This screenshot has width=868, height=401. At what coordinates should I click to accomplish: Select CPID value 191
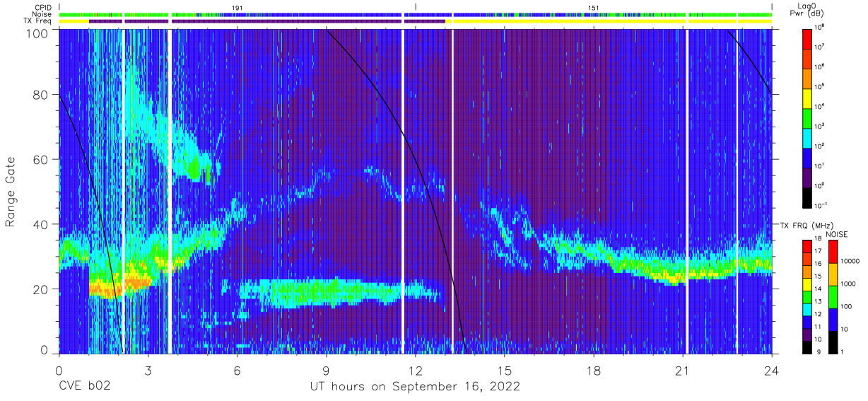(x=237, y=7)
